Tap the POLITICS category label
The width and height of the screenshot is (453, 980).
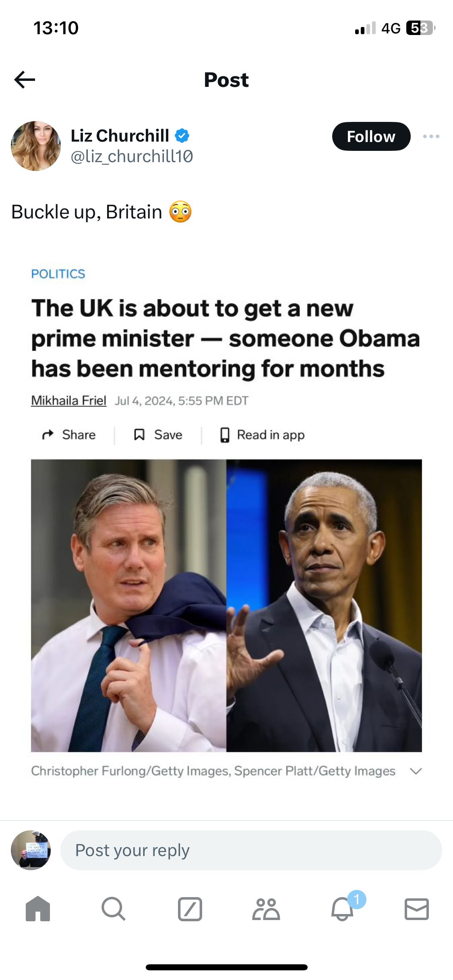[58, 274]
